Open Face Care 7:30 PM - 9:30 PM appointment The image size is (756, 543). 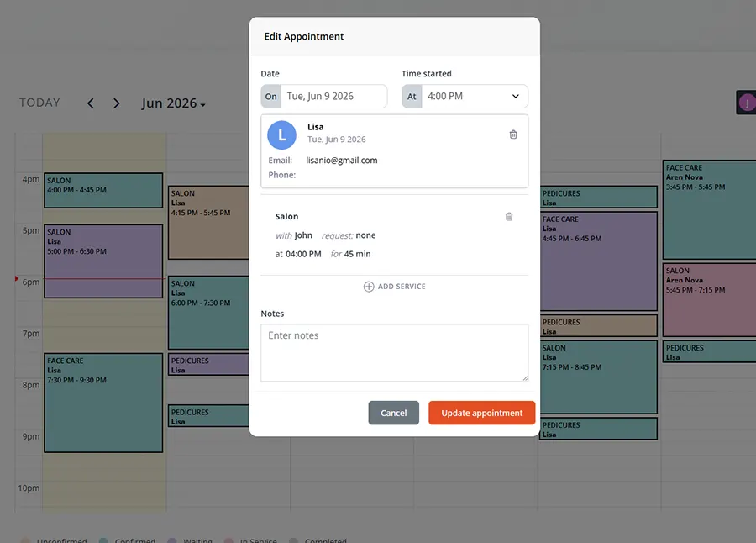pos(103,403)
